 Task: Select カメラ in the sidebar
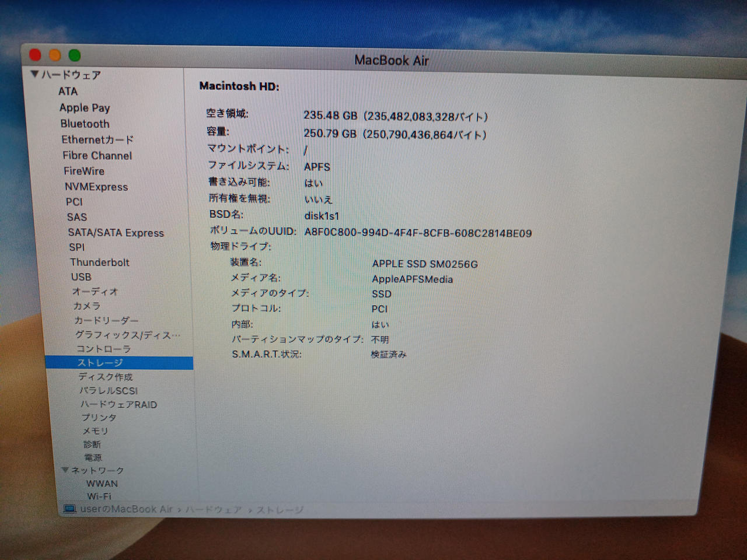coord(87,306)
